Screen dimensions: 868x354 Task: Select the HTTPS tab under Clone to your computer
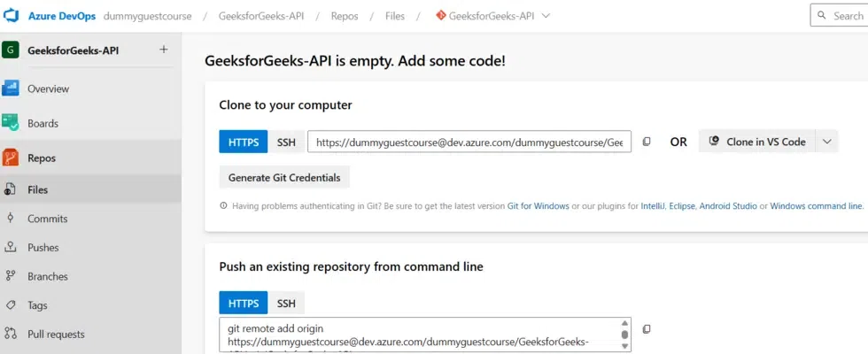tap(244, 142)
